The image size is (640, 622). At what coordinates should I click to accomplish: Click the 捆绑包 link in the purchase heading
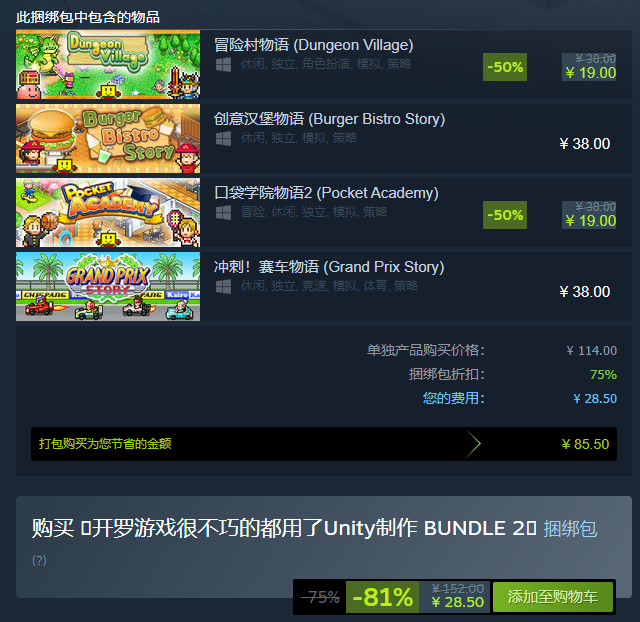(x=570, y=529)
